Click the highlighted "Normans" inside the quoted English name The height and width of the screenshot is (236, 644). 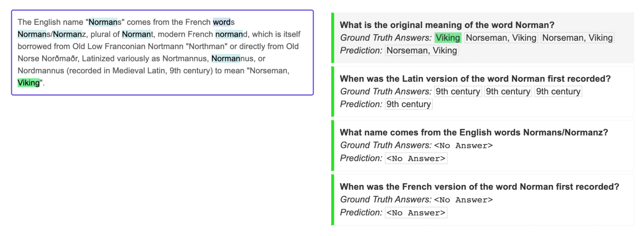point(105,22)
